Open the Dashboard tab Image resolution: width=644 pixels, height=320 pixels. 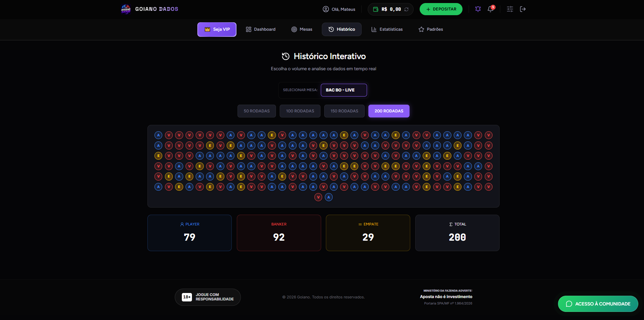click(x=261, y=29)
